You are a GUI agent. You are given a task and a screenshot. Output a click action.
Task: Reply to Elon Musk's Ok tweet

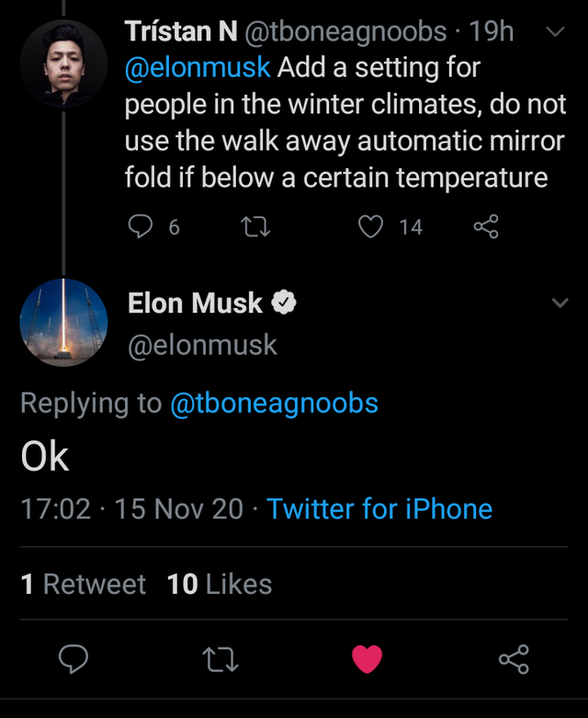73,658
